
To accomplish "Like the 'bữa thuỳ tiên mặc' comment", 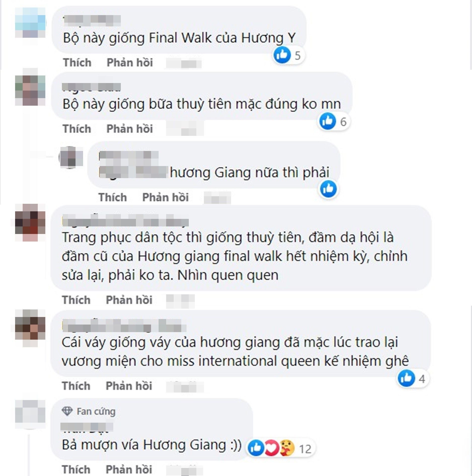I will 77,129.
